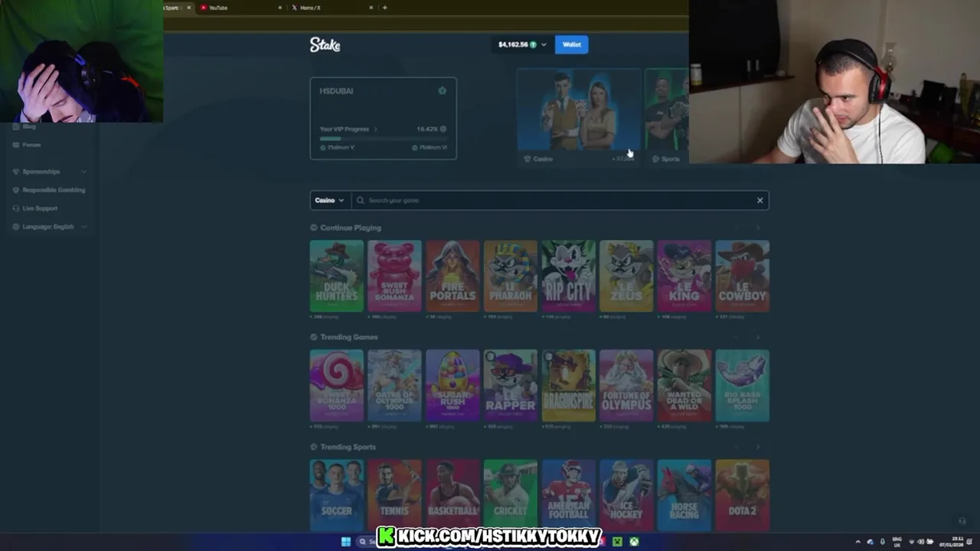Launch the Fortune of Olympus game

pos(626,385)
